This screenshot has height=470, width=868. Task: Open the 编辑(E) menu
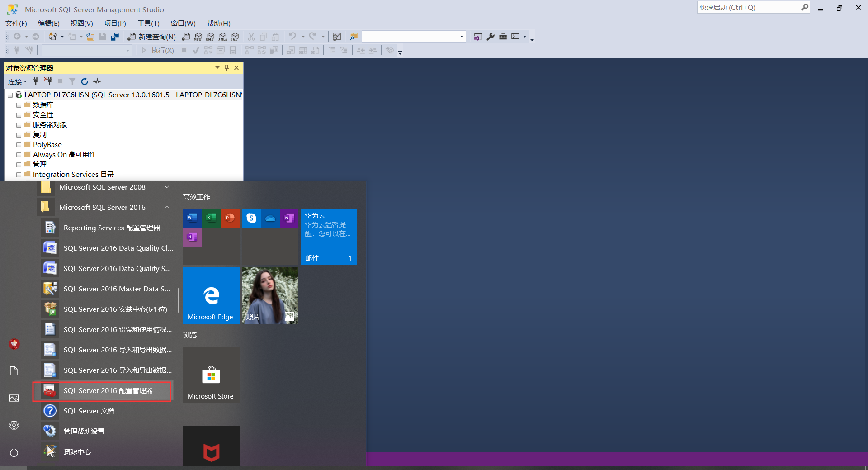[x=48, y=23]
